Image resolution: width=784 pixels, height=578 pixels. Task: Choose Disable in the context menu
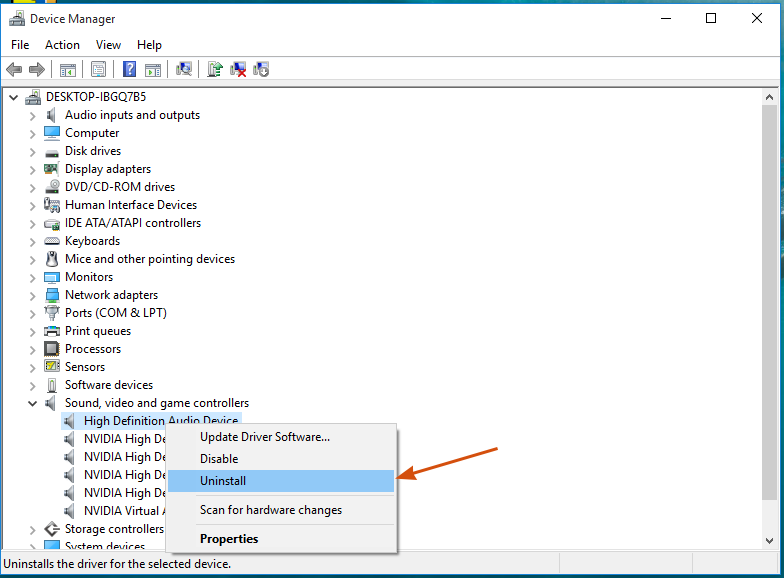pyautogui.click(x=281, y=459)
